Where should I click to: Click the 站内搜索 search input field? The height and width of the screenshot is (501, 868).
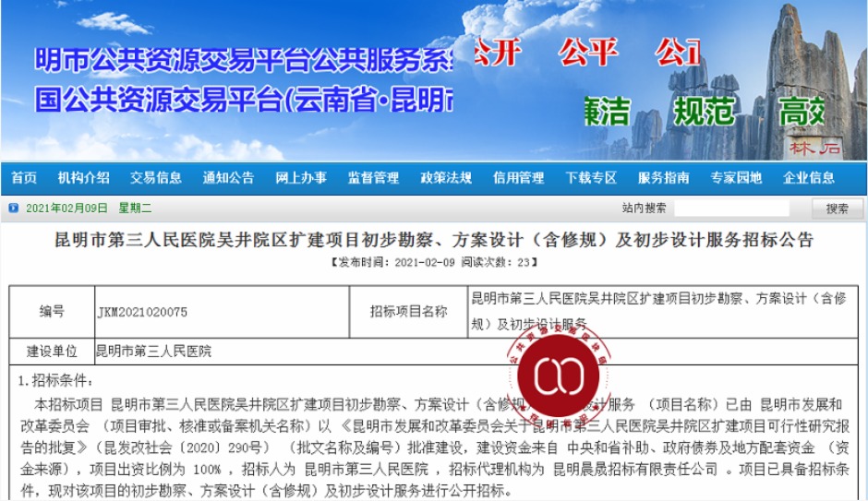pos(730,209)
